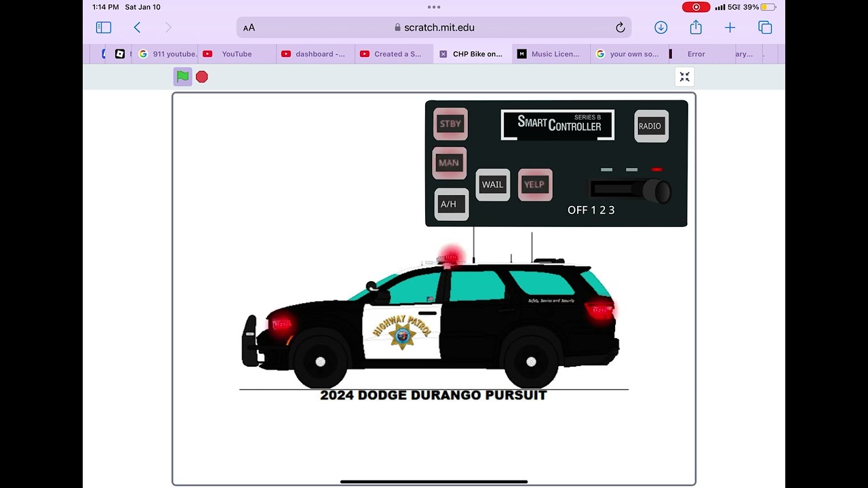The width and height of the screenshot is (868, 488).
Task: Show Safari sidebar panel
Action: point(104,27)
